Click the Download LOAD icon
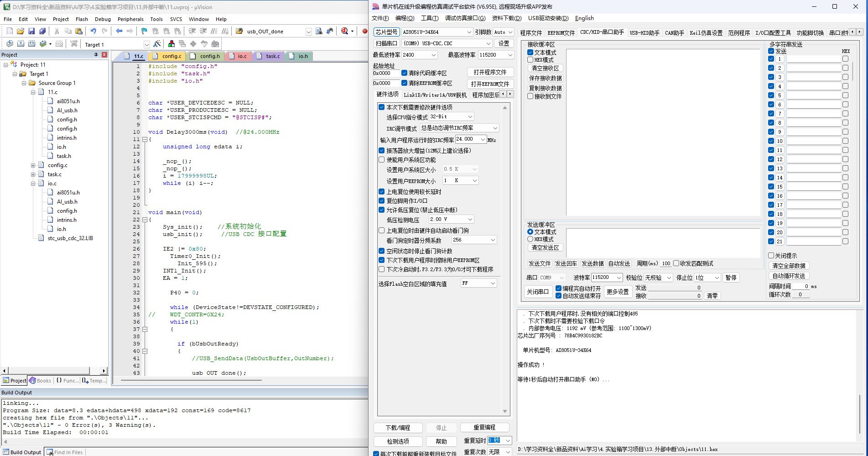Image resolution: width=868 pixels, height=456 pixels. coord(74,44)
